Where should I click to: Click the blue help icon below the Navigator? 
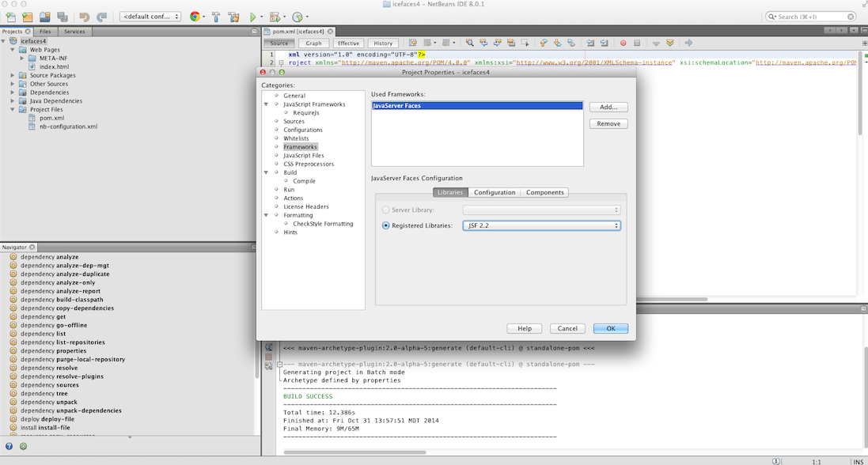pyautogui.click(x=9, y=446)
